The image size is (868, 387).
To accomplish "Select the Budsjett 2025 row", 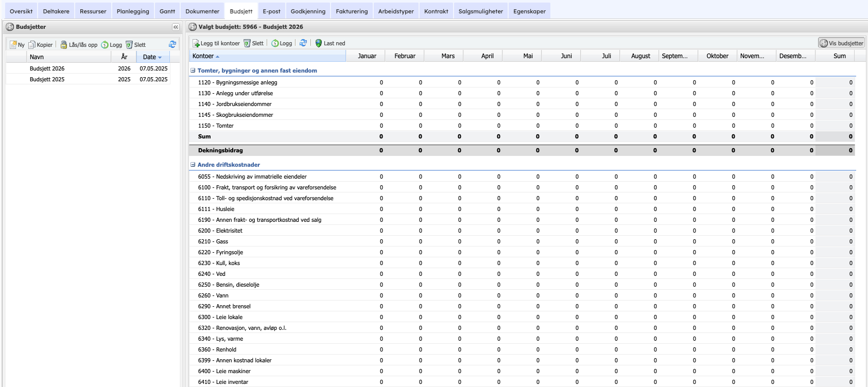I will (x=47, y=79).
